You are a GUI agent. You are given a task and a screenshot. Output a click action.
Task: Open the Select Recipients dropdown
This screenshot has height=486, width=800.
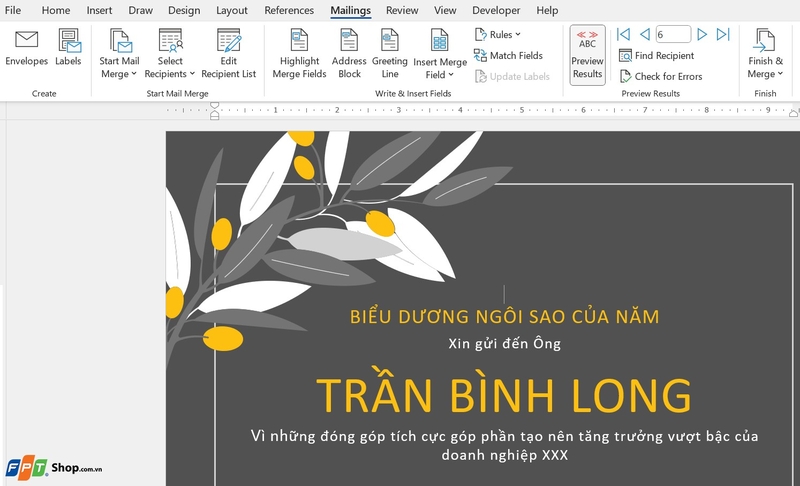(x=170, y=54)
